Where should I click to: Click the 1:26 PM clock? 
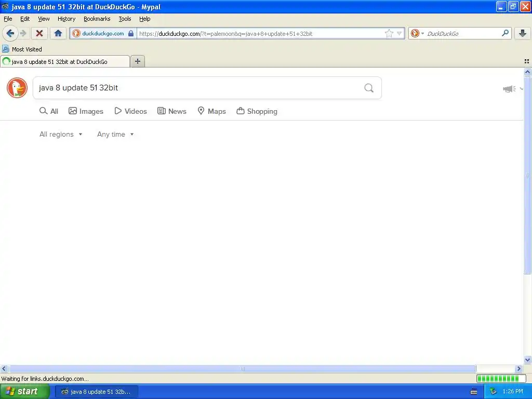pyautogui.click(x=513, y=392)
